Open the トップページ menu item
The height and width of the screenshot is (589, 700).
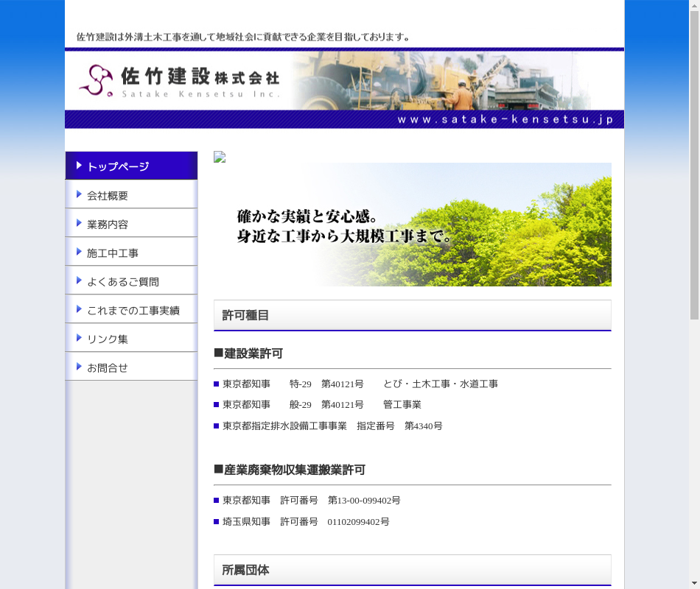pyautogui.click(x=118, y=166)
